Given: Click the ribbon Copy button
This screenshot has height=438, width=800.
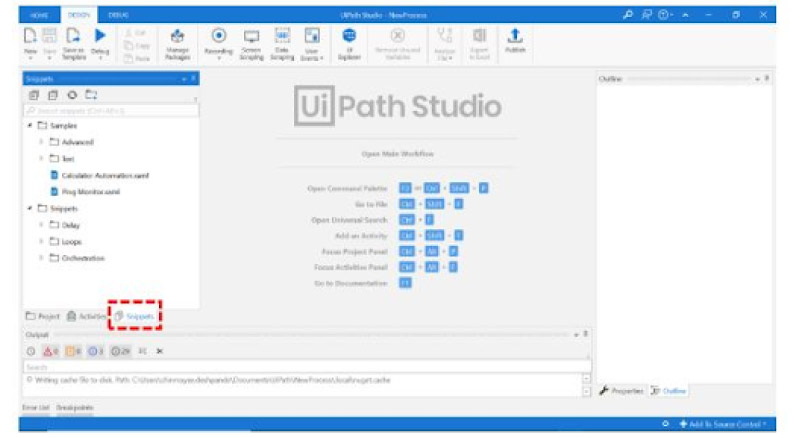Looking at the screenshot, I should click(x=137, y=46).
